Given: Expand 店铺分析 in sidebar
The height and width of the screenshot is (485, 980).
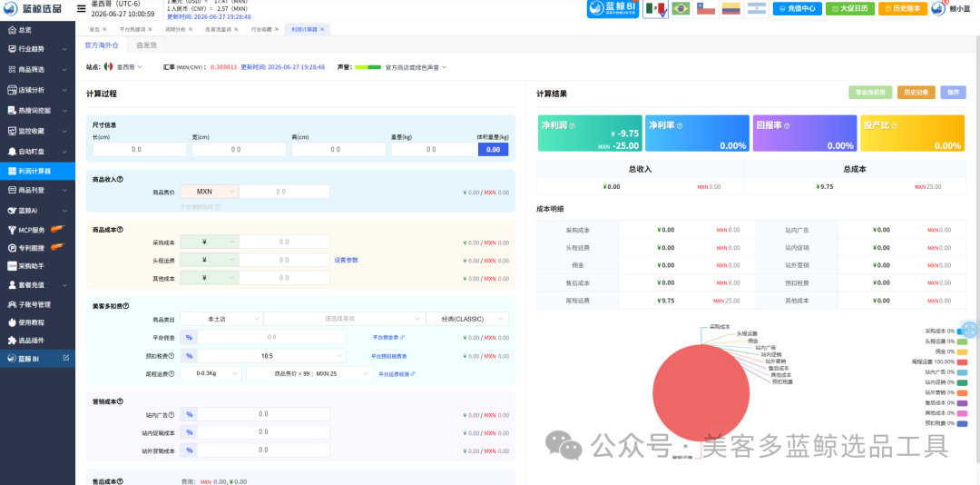Looking at the screenshot, I should (x=37, y=90).
